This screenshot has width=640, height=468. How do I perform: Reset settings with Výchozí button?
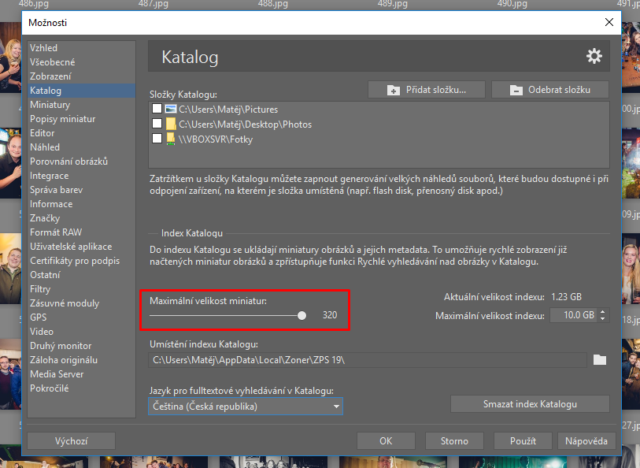coord(71,441)
